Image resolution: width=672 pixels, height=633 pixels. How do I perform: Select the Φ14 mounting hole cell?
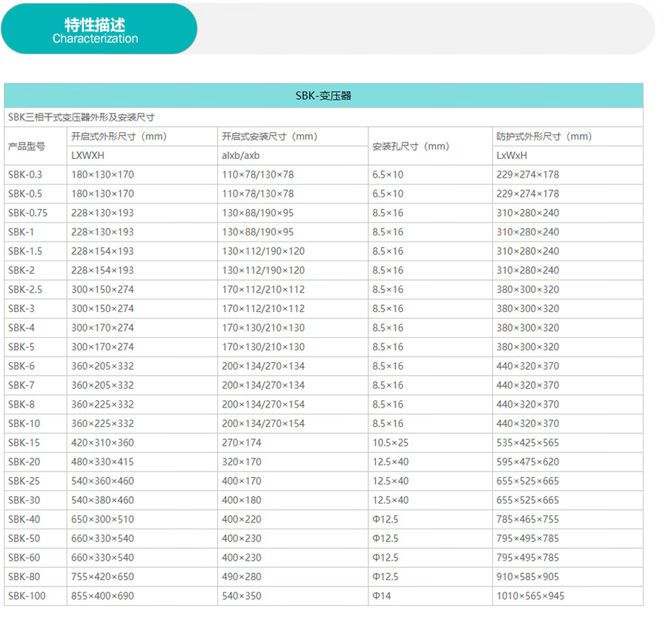[381, 596]
